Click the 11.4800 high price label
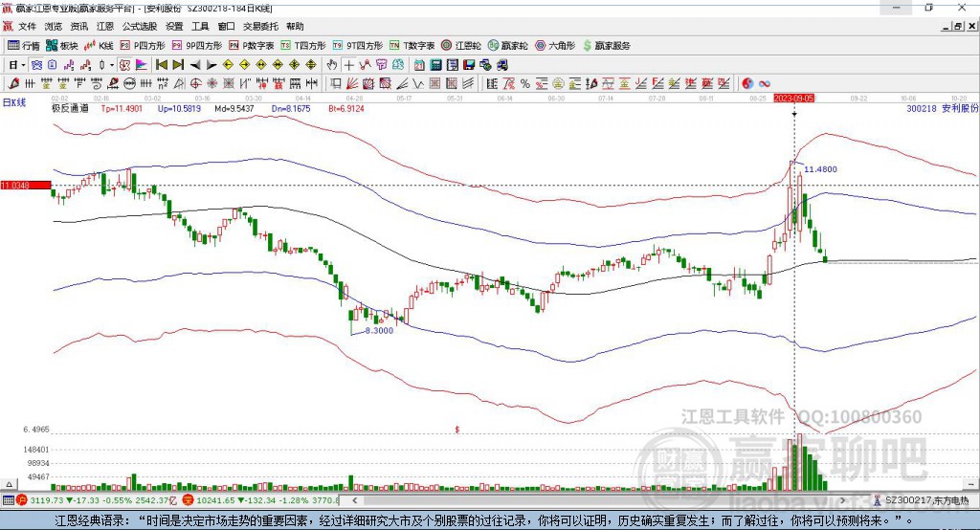The height and width of the screenshot is (530, 980). tap(820, 168)
